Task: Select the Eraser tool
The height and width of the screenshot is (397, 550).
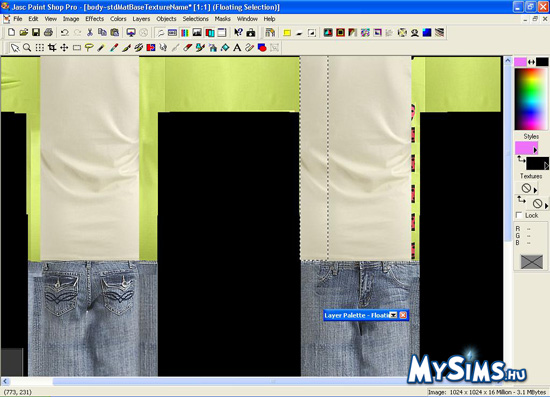Action: (188, 48)
